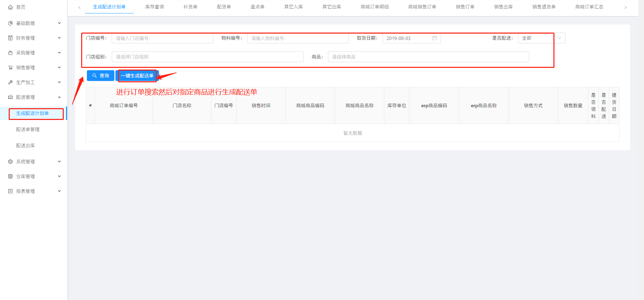
Task: Switch to the 其它入库 tab
Action: (293, 7)
